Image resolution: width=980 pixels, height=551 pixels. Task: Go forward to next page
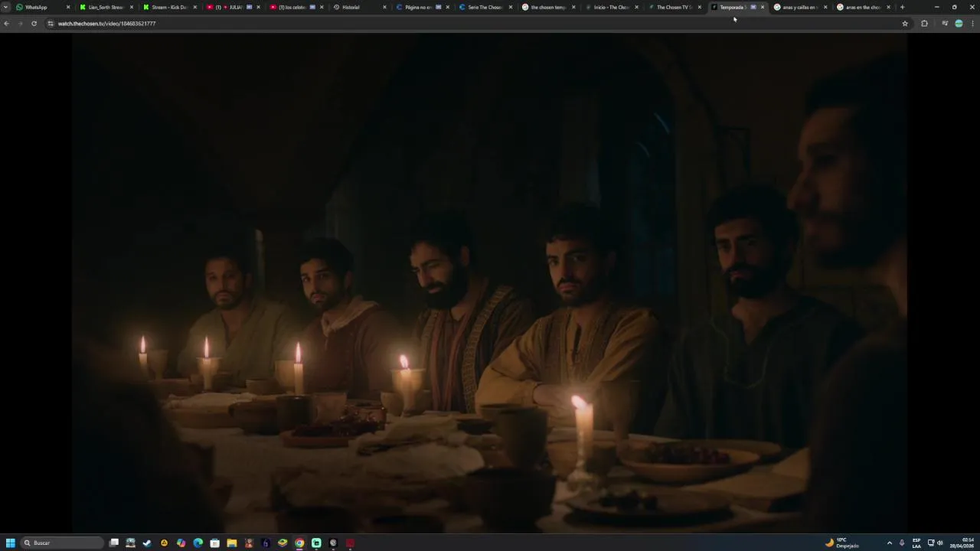click(20, 24)
